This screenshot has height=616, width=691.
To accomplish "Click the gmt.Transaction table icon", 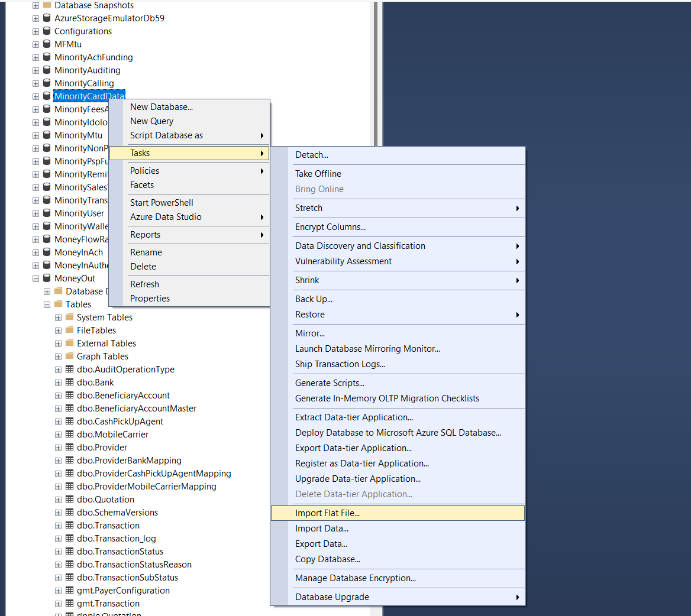I will point(69,604).
